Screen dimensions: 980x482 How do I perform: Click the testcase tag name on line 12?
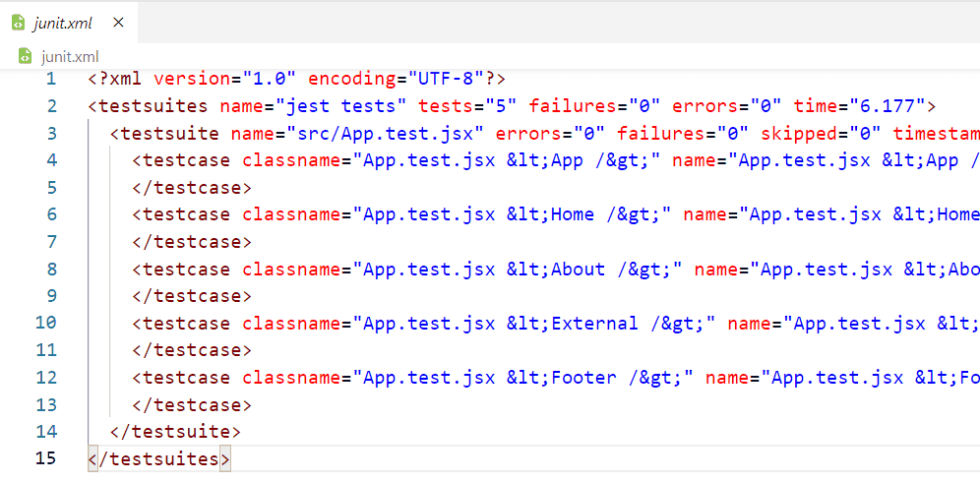187,378
